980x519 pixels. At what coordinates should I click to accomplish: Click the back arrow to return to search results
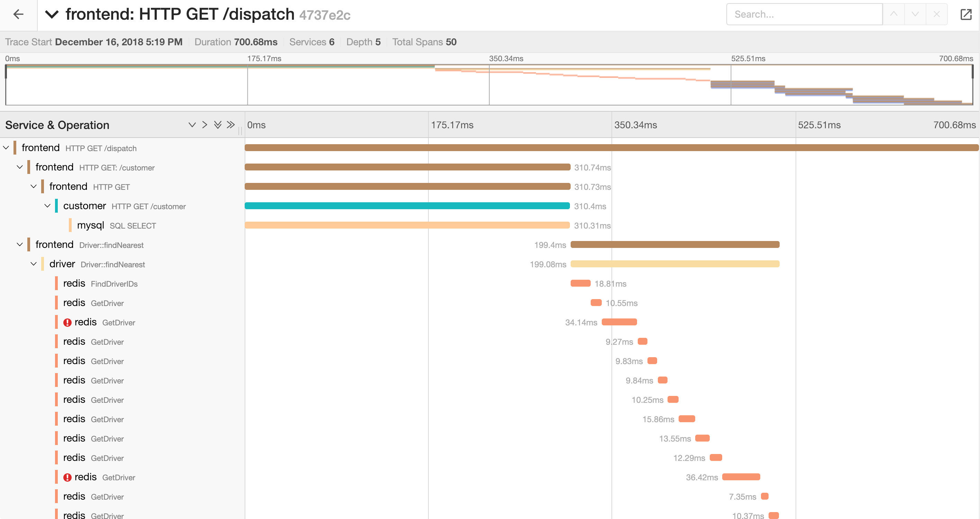18,14
